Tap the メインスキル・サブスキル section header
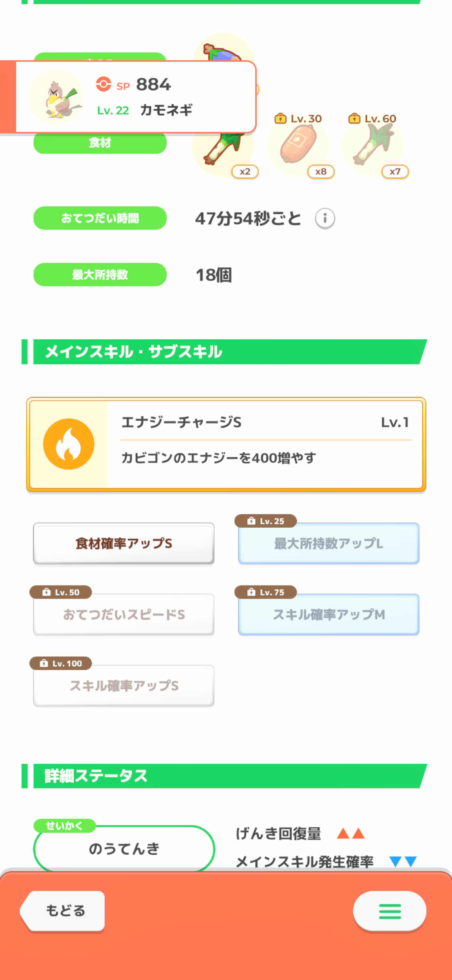Screen dimensions: 452x980 [x=224, y=352]
